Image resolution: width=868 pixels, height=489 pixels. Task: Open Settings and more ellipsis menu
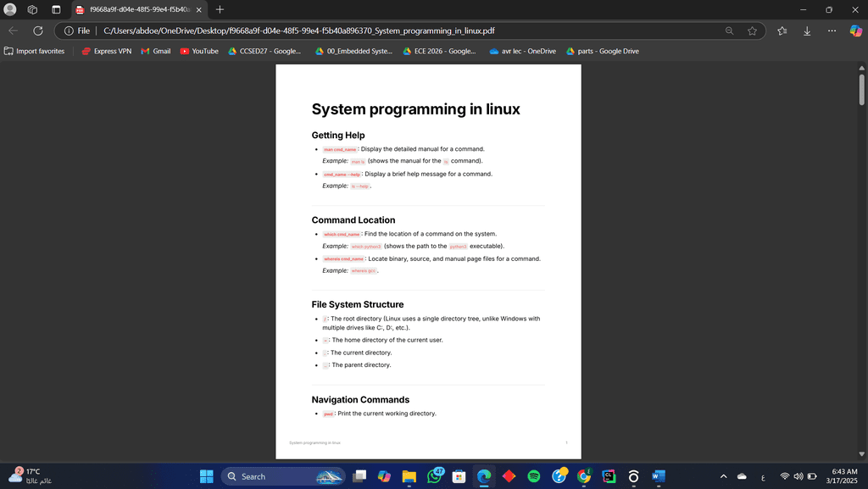[x=832, y=31]
